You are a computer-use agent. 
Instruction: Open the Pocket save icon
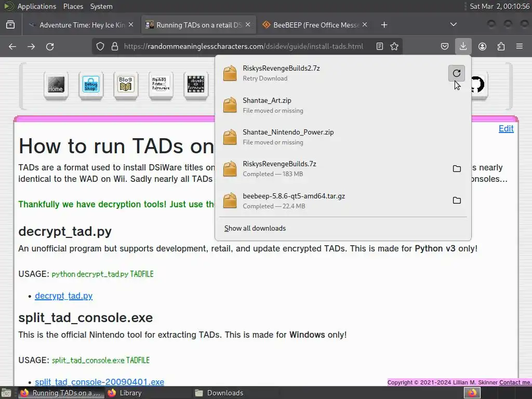click(445, 46)
